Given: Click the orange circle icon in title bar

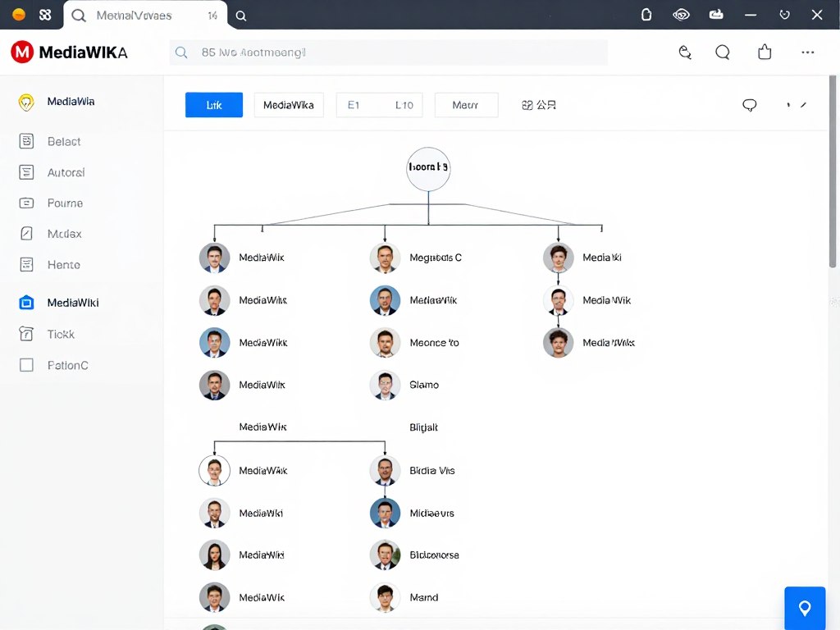Looking at the screenshot, I should (x=19, y=15).
